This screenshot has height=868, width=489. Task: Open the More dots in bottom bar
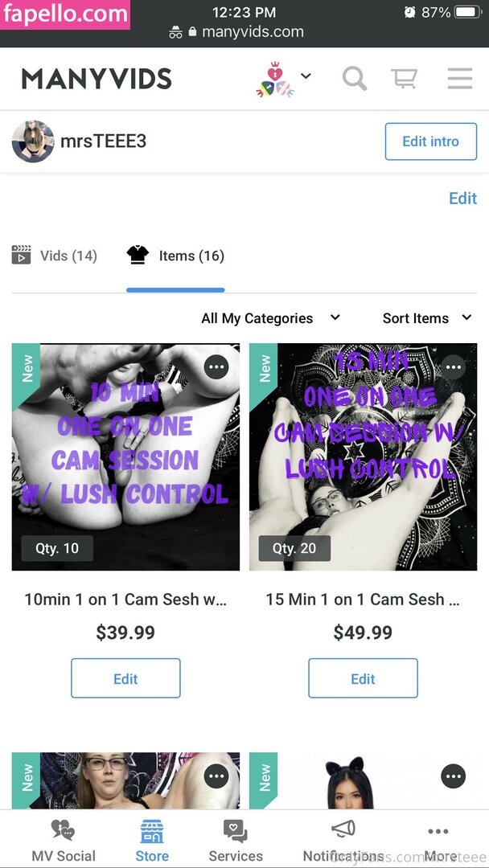click(438, 831)
